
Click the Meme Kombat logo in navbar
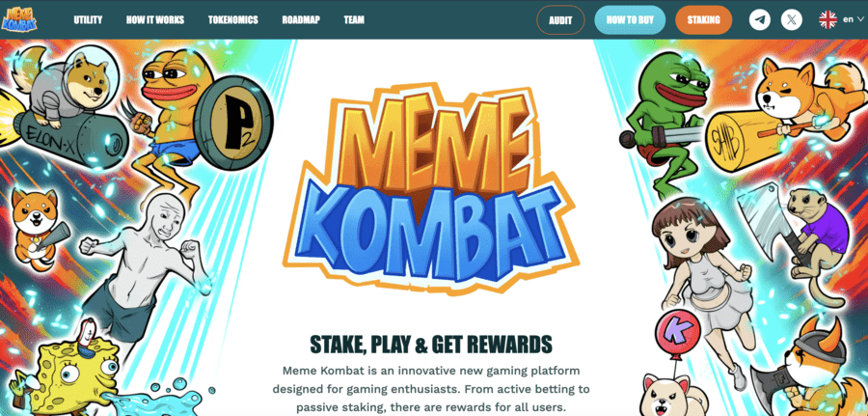click(19, 19)
